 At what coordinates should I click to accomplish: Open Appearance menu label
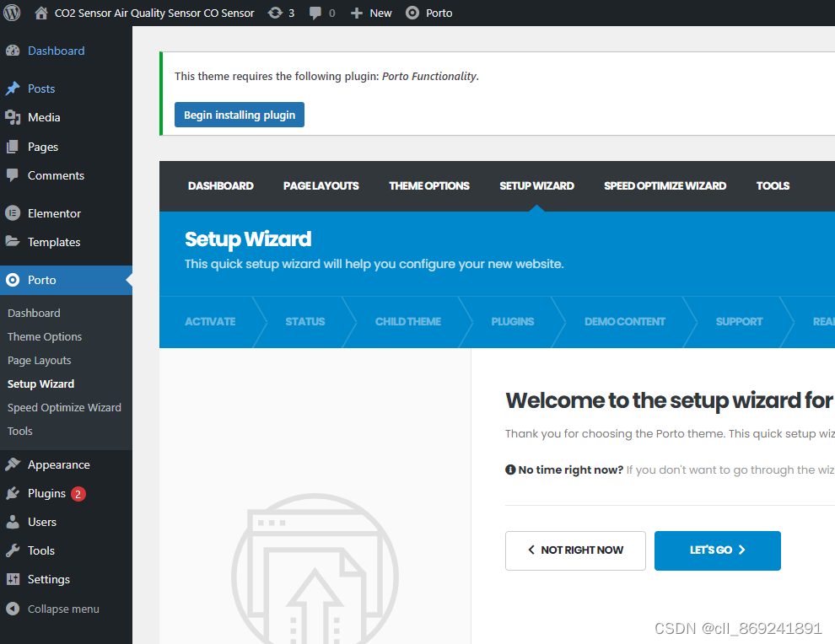click(58, 464)
